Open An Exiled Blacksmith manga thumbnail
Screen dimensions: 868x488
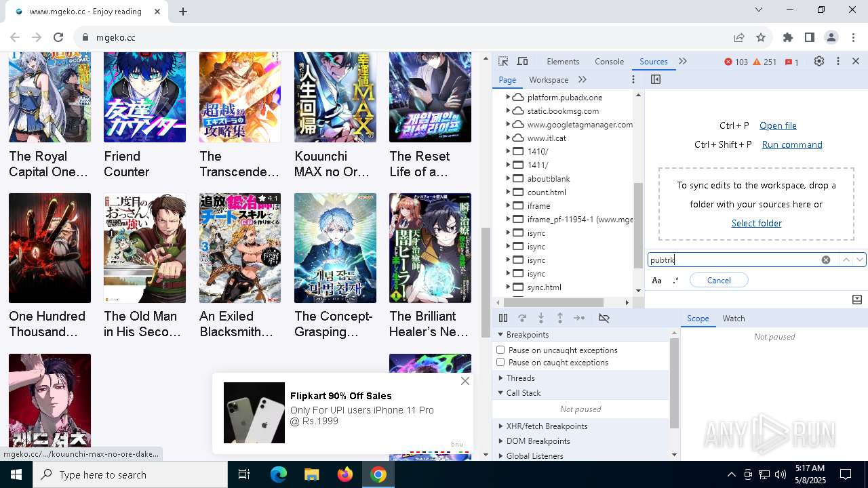click(x=240, y=248)
